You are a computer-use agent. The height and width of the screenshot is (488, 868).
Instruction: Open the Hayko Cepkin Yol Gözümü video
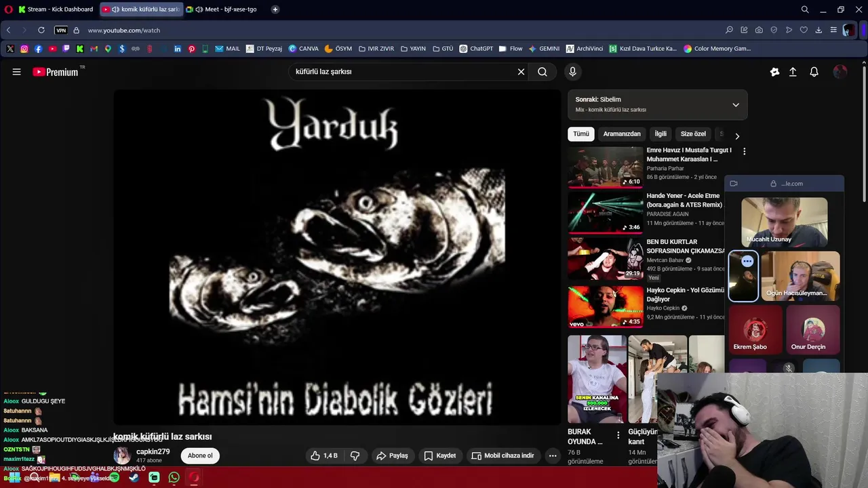click(605, 306)
